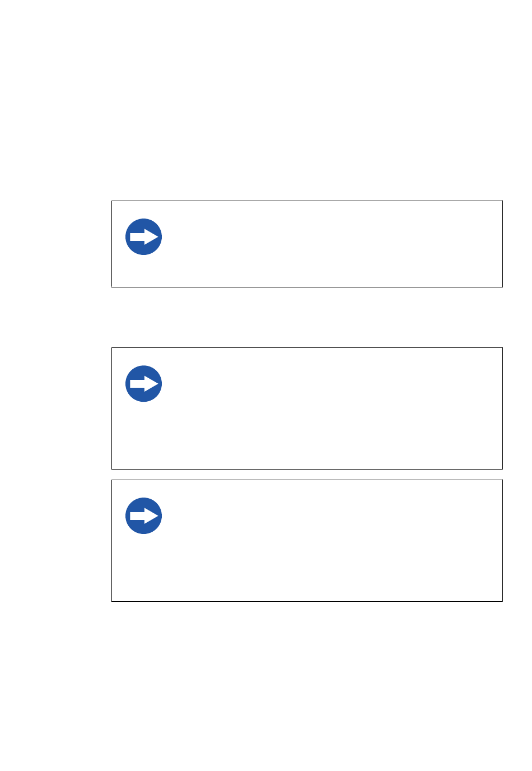Select the white arrow inside the middle blue circle
This screenshot has height=771, width=532.
[145, 384]
